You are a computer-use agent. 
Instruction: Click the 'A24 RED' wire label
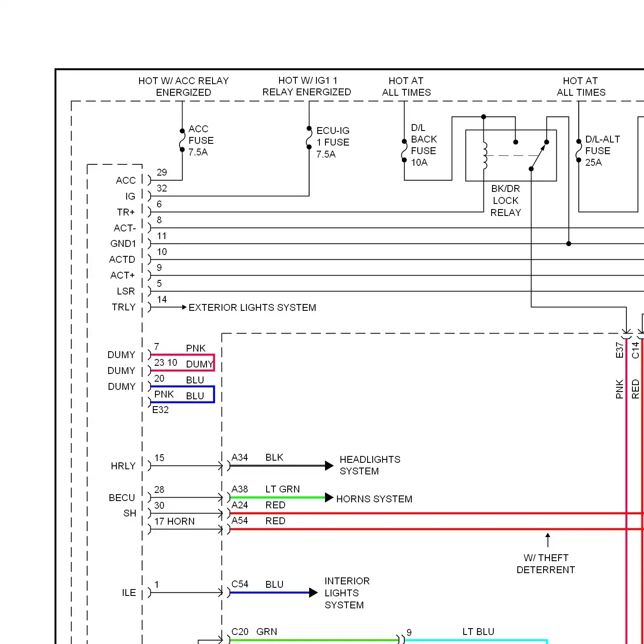click(x=258, y=505)
